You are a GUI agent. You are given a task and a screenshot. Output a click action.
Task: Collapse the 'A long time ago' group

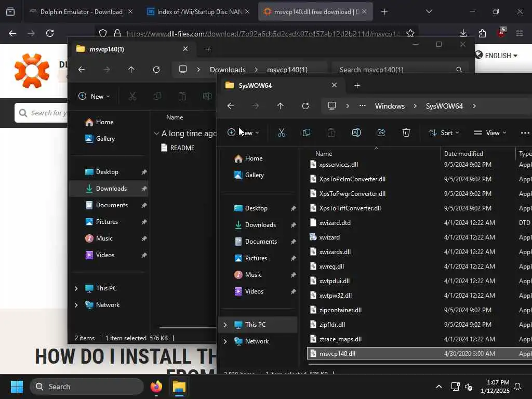point(156,134)
